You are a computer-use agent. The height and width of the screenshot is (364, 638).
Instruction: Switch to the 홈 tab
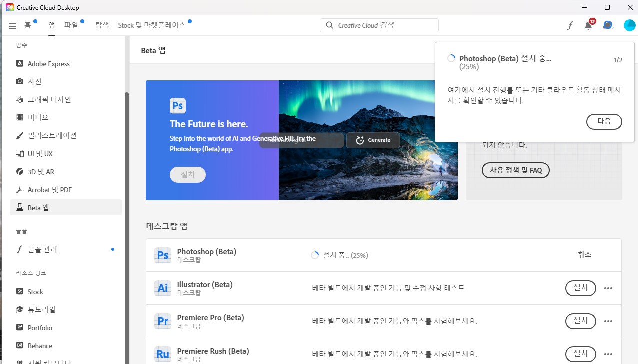[x=28, y=25]
